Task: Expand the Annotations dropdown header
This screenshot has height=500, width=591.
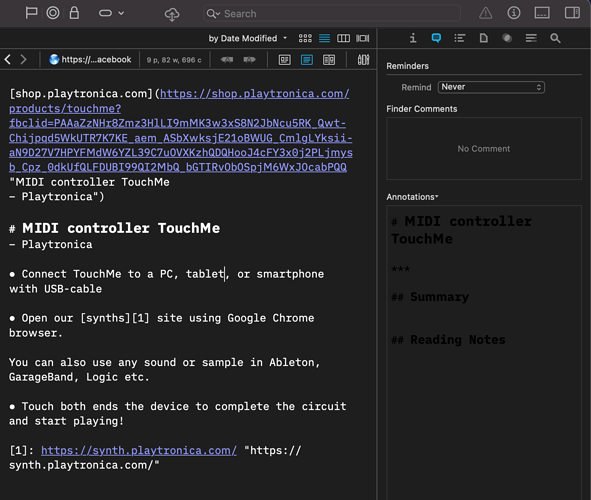Action: pos(412,197)
